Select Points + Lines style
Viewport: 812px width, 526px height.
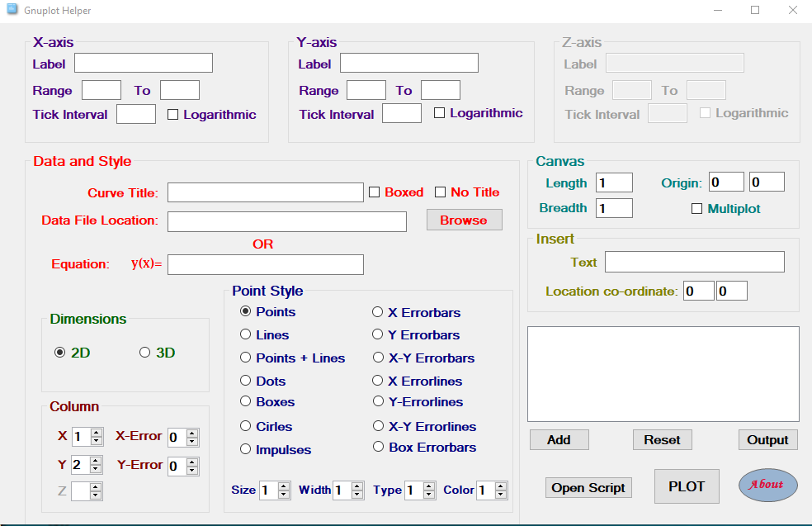tap(246, 358)
